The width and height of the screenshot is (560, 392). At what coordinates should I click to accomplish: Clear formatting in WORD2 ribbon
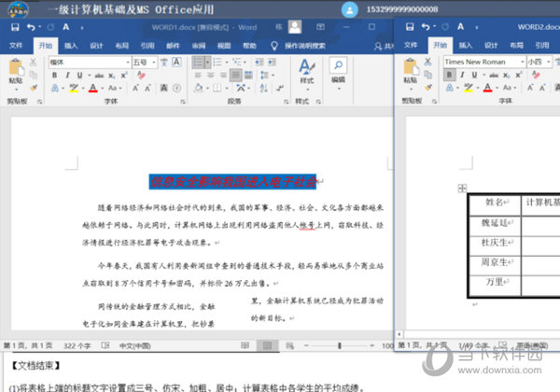(x=536, y=75)
